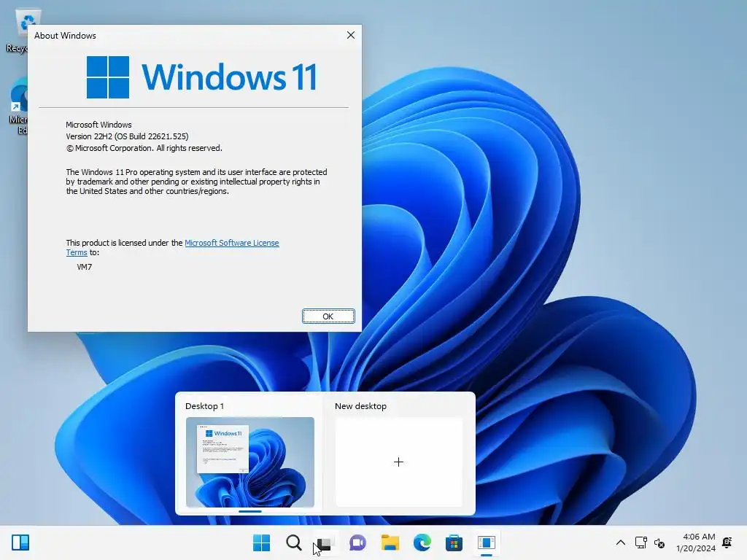The width and height of the screenshot is (747, 560).
Task: Show hidden tray icons chevron
Action: 620,542
